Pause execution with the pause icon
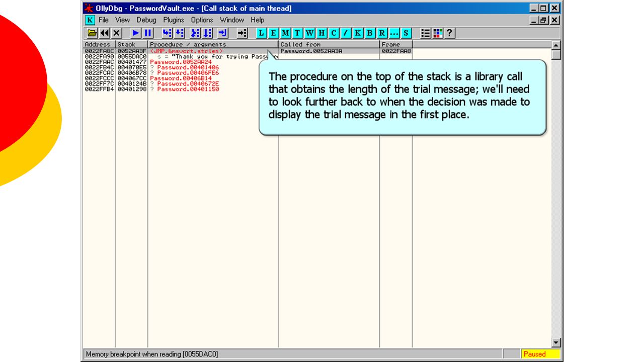The height and width of the screenshot is (362, 644). pos(148,33)
